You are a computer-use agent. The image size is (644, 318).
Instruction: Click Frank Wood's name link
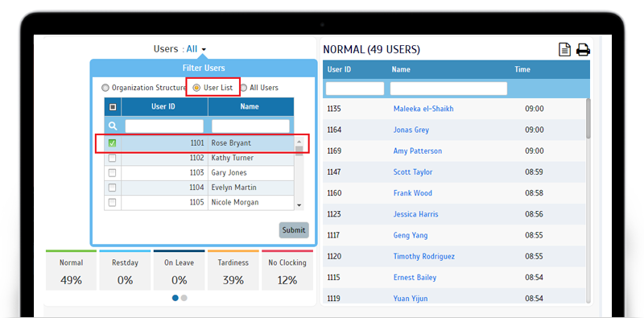coord(413,193)
